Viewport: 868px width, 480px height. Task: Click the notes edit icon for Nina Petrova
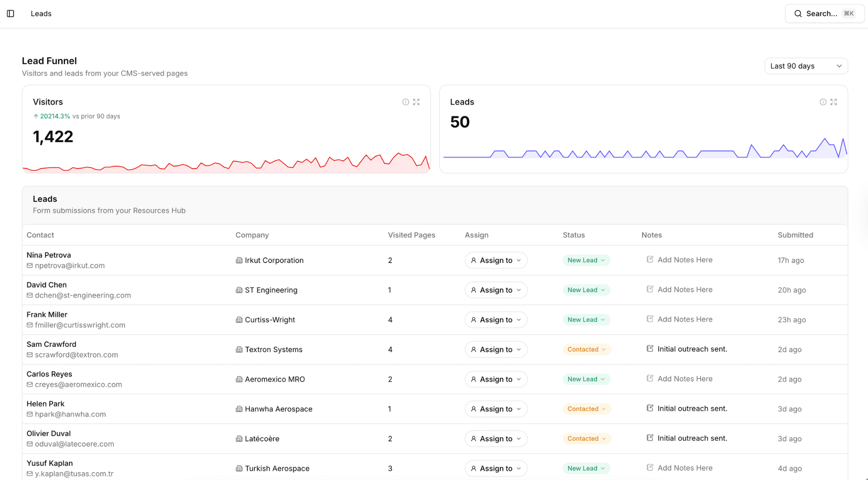(650, 259)
